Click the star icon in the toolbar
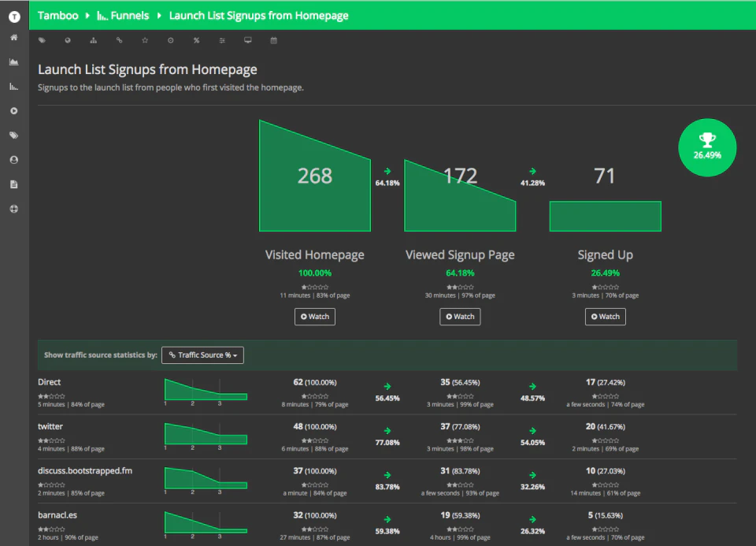The width and height of the screenshot is (756, 546). (x=145, y=40)
